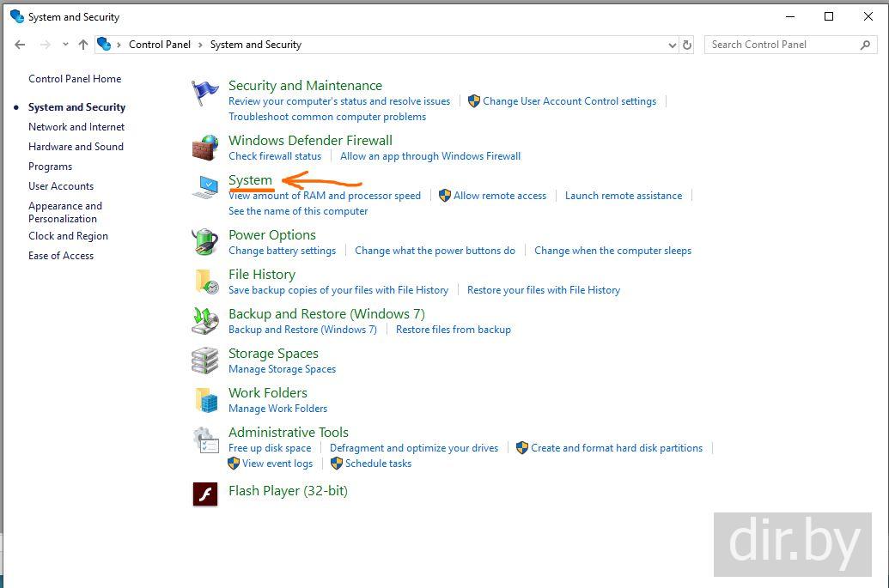
Task: Open Power Options heading
Action: (x=272, y=235)
